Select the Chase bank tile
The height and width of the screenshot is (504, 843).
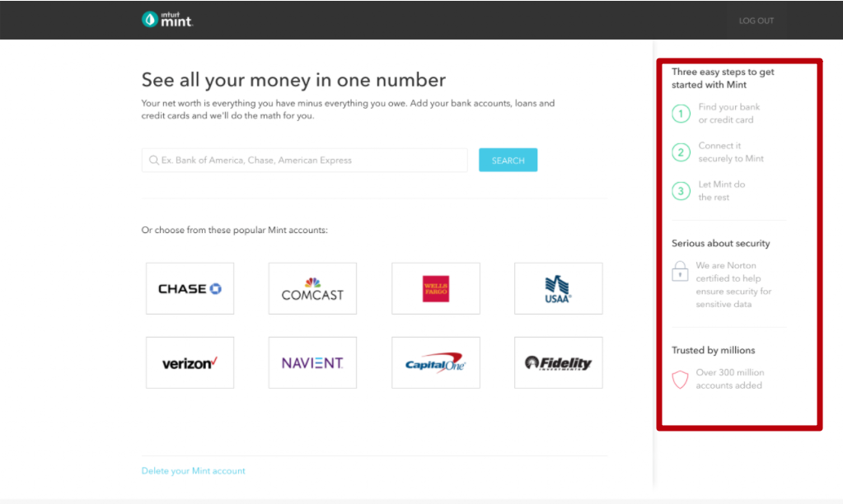pos(190,288)
